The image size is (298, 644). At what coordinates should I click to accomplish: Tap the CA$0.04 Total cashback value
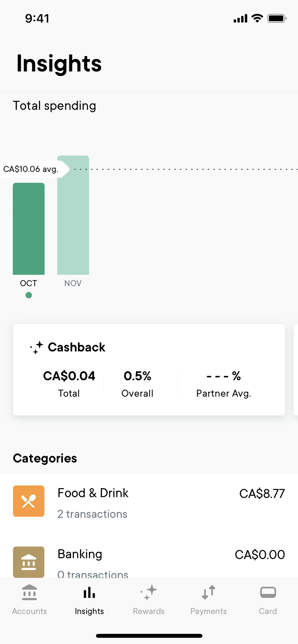click(69, 376)
